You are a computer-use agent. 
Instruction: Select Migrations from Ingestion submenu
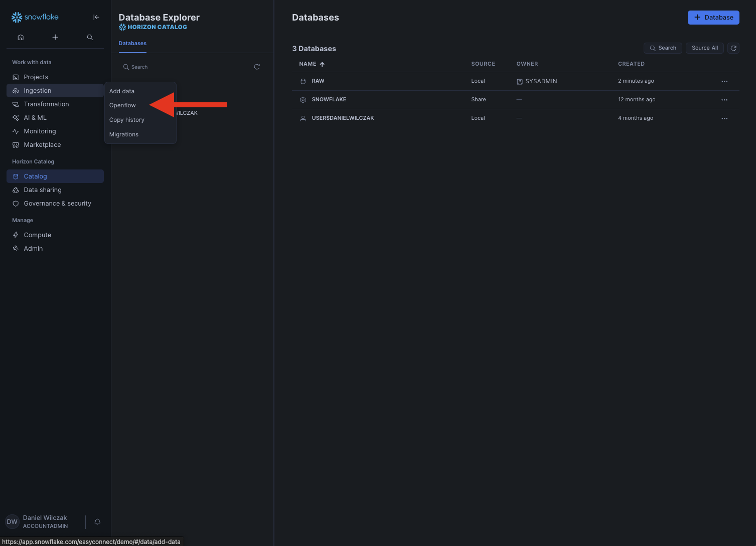click(124, 134)
